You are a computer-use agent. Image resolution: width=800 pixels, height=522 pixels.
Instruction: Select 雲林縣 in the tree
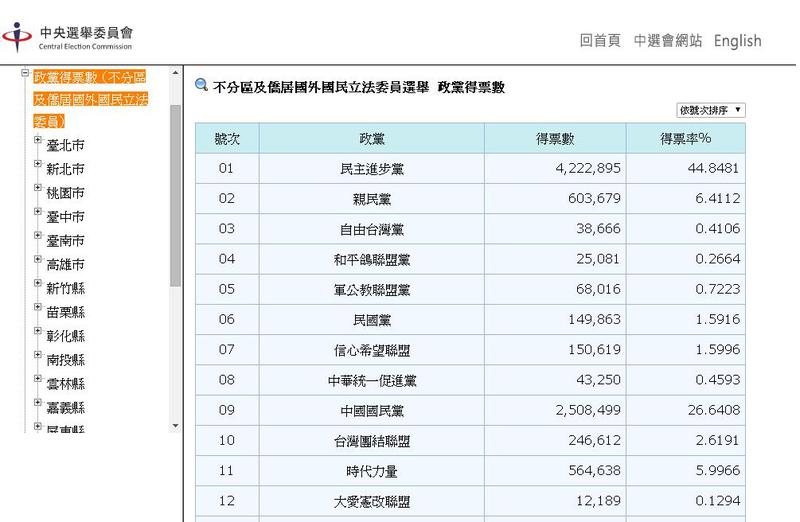pos(65,384)
